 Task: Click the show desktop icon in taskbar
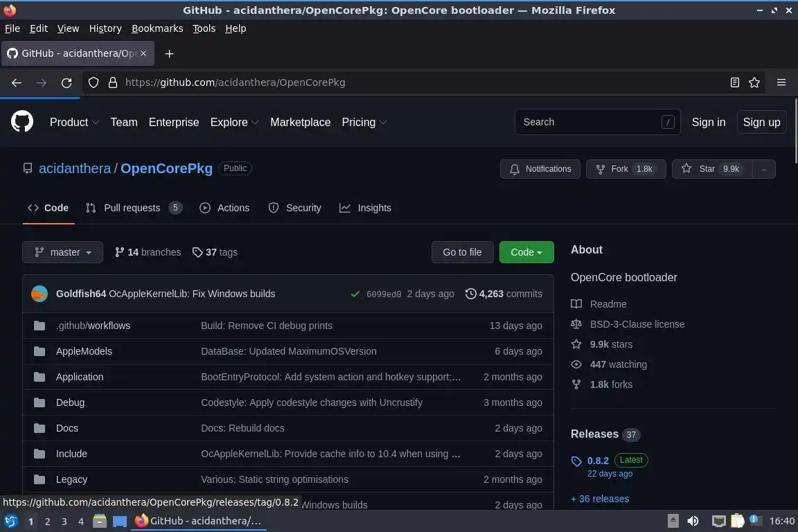point(120,521)
